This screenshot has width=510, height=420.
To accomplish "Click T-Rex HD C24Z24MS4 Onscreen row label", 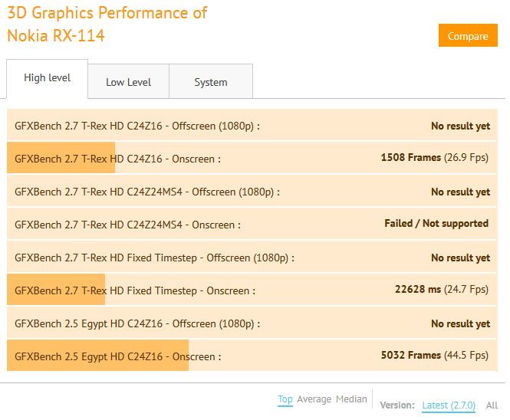I will pos(128,225).
